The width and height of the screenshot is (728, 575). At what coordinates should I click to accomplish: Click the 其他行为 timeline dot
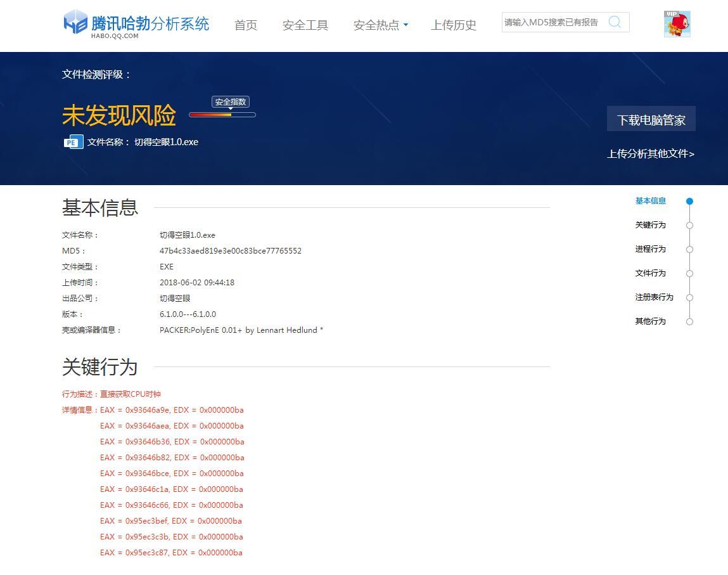pyautogui.click(x=689, y=321)
